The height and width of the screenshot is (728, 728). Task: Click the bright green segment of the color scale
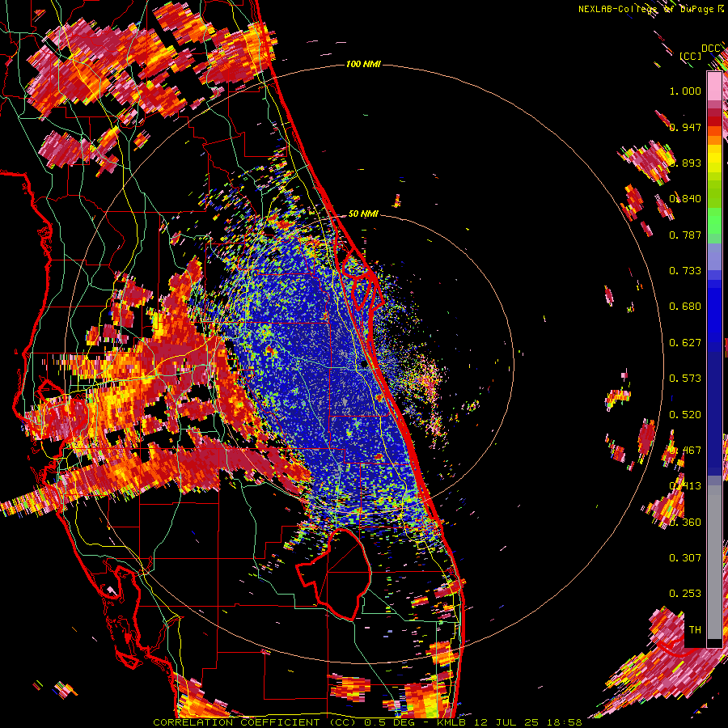coord(714,222)
